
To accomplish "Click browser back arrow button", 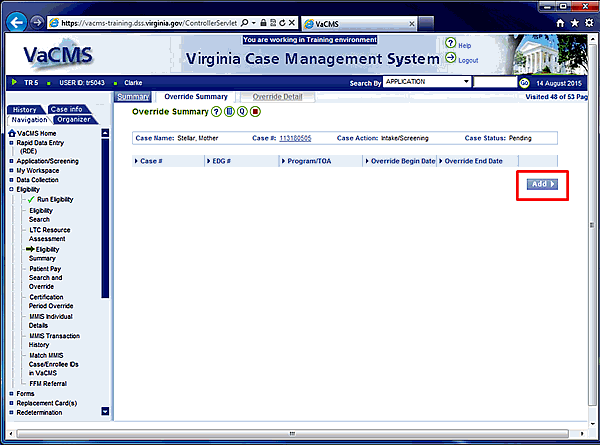I will 16,21.
